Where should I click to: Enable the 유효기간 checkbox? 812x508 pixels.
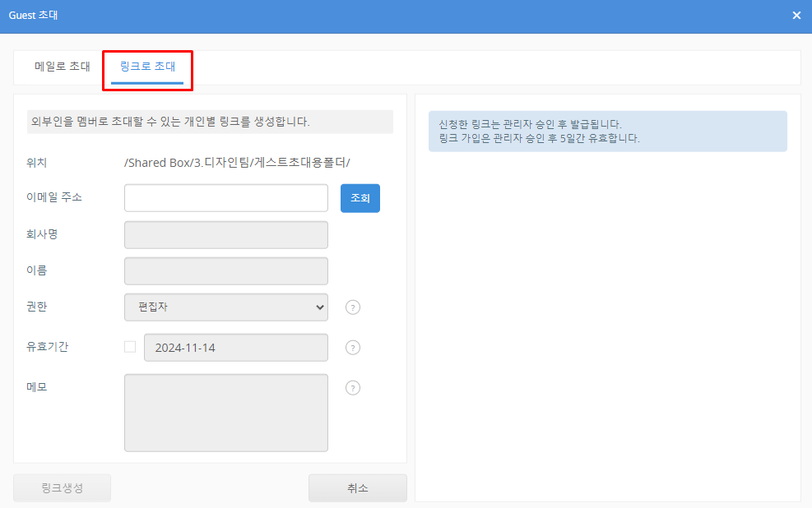click(x=130, y=347)
